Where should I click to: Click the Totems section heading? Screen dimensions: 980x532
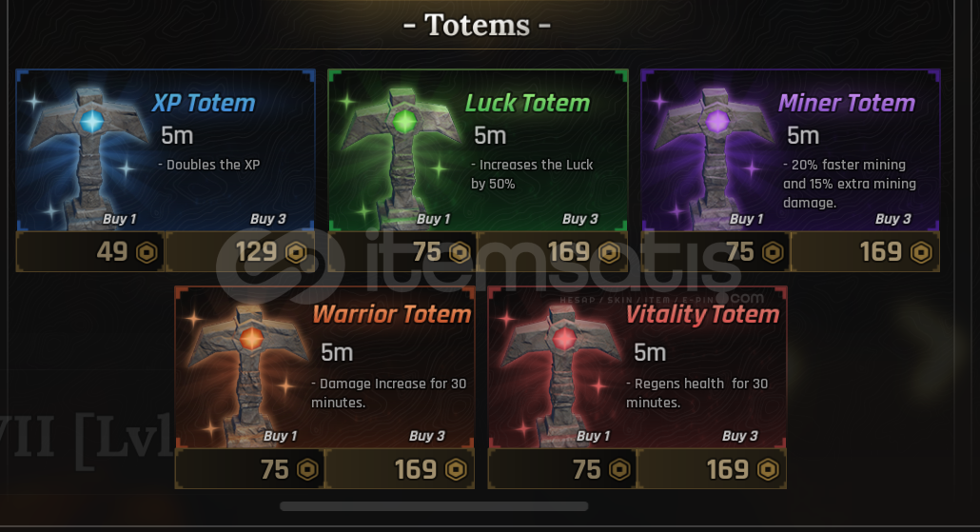pyautogui.click(x=477, y=25)
